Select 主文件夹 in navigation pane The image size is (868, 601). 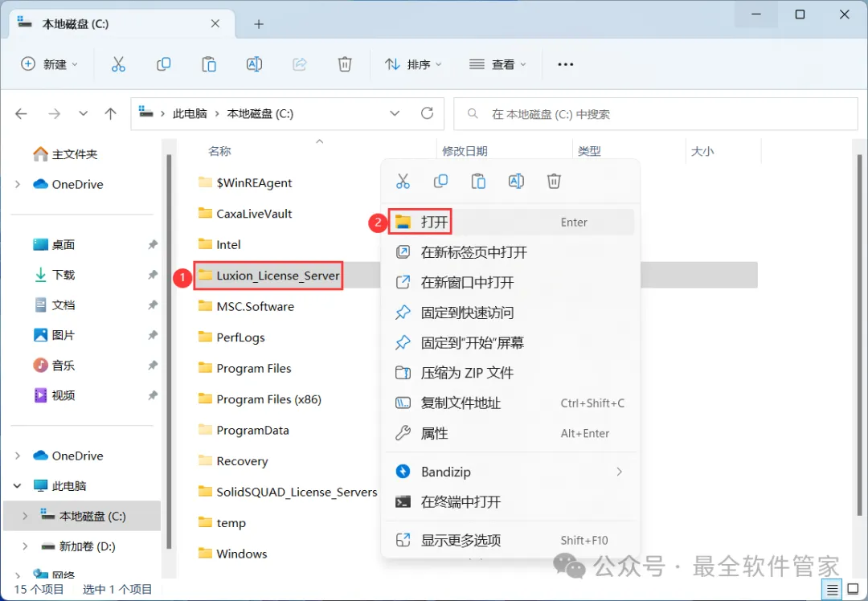(x=65, y=153)
